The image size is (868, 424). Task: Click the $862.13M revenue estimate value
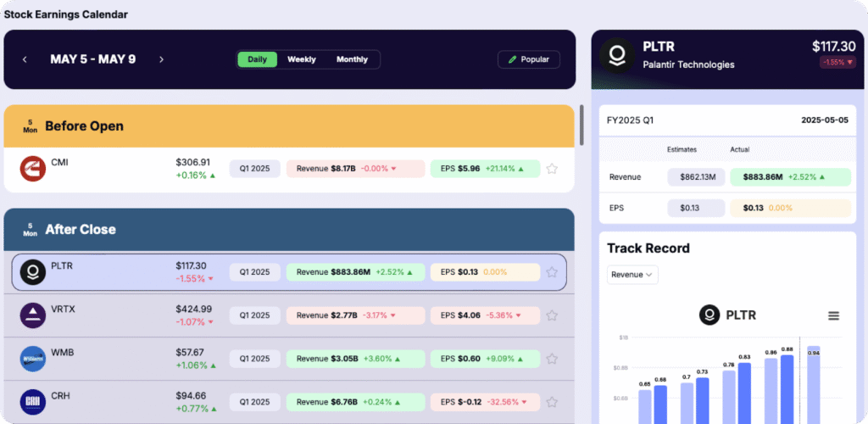click(696, 177)
